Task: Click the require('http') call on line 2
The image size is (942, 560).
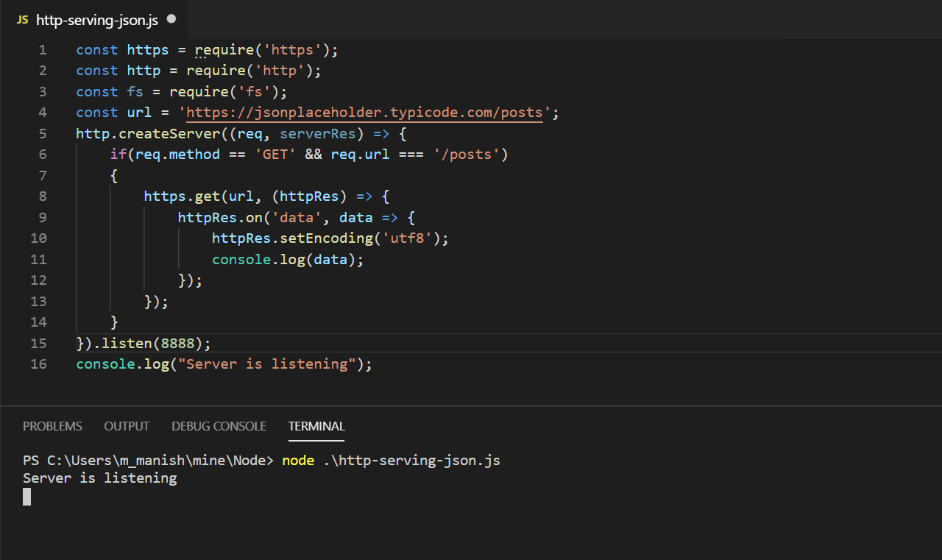Action: [x=250, y=71]
